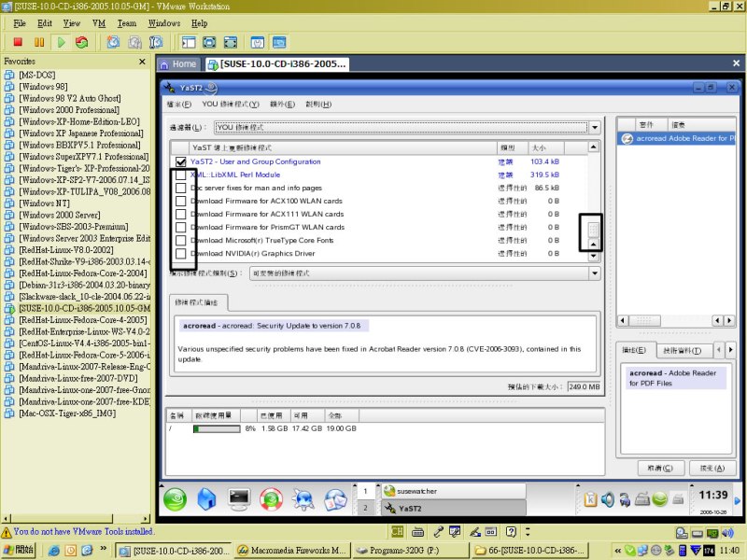Click the 11:39 clock in KDE panel
Screen dimensions: 747x560
[x=713, y=496]
